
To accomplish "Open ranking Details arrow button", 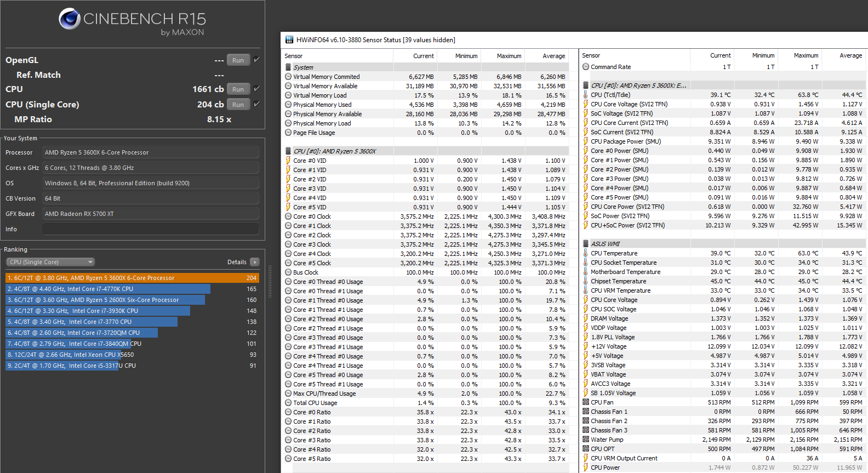I will point(255,262).
